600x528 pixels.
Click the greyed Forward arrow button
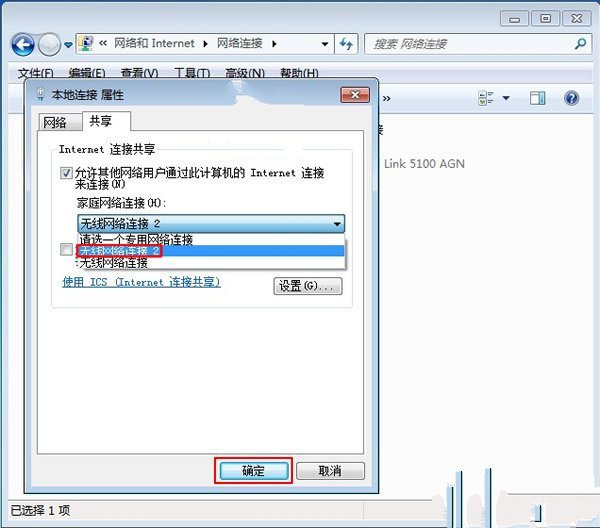(x=50, y=44)
